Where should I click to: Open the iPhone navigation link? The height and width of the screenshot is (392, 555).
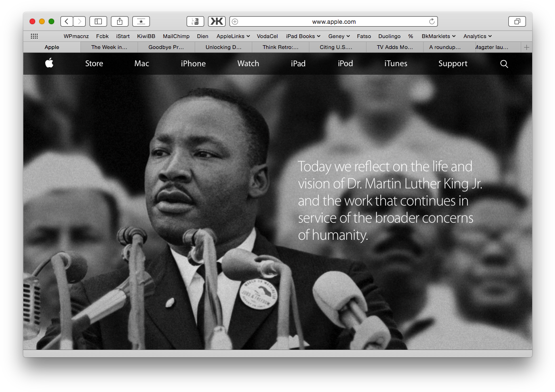[193, 64]
